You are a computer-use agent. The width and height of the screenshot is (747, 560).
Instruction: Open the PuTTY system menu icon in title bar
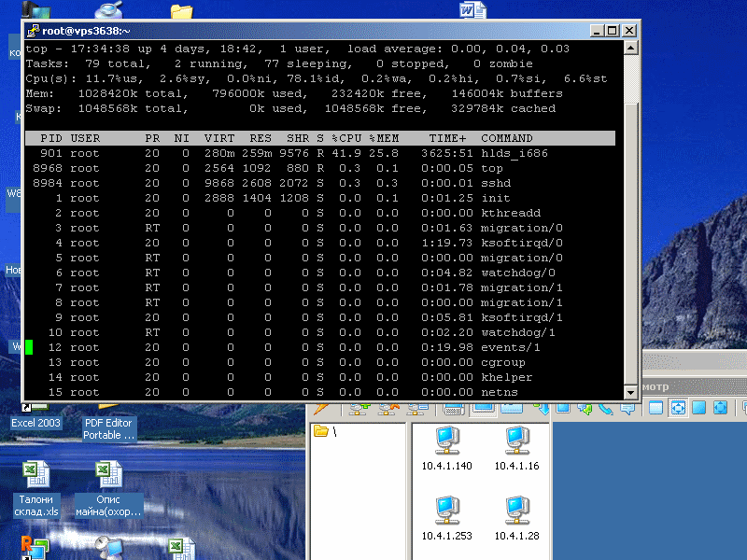pos(33,31)
